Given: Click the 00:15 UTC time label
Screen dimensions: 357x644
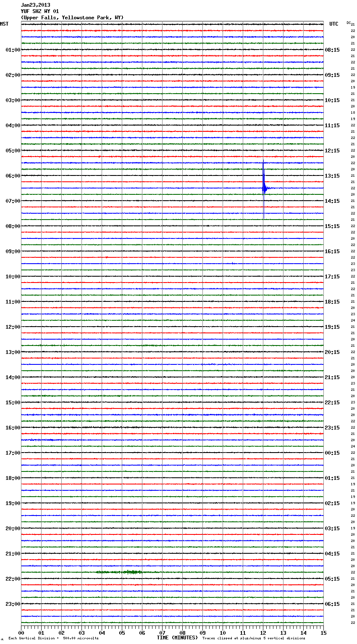Looking at the screenshot, I should pyautogui.click(x=332, y=453).
